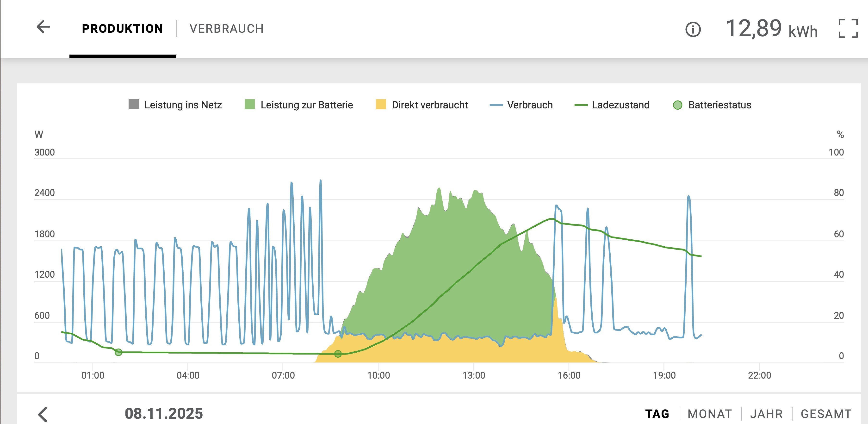Switch view to JAHR

766,414
